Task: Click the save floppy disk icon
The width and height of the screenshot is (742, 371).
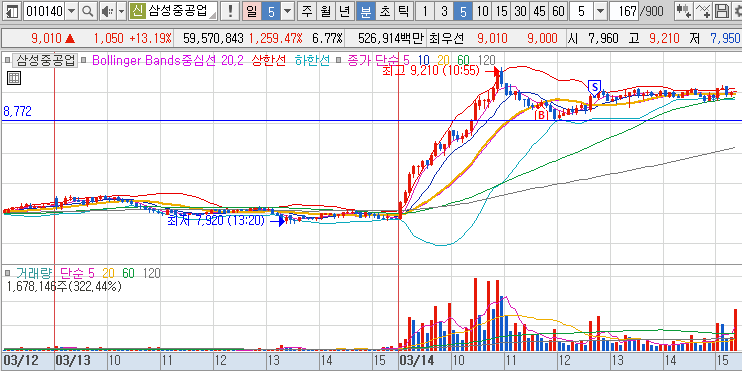Action: [x=721, y=11]
